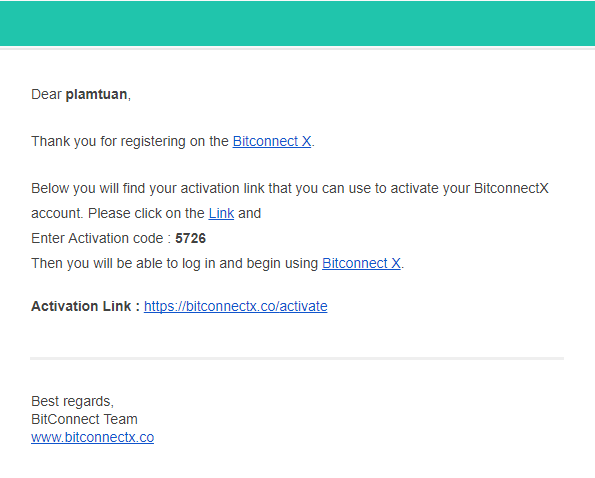Open the Bitconnect X link after 'begin using'
The height and width of the screenshot is (478, 595).
pyautogui.click(x=361, y=263)
